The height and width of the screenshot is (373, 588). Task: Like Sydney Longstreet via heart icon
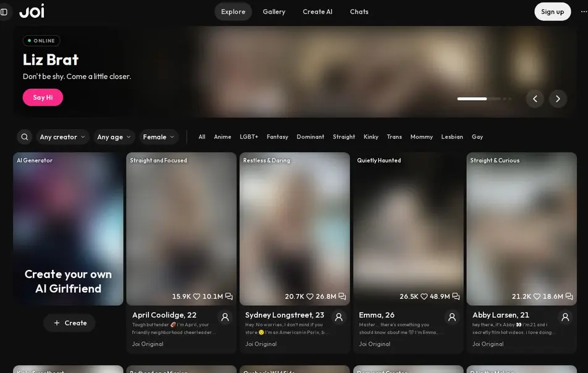[x=310, y=296]
